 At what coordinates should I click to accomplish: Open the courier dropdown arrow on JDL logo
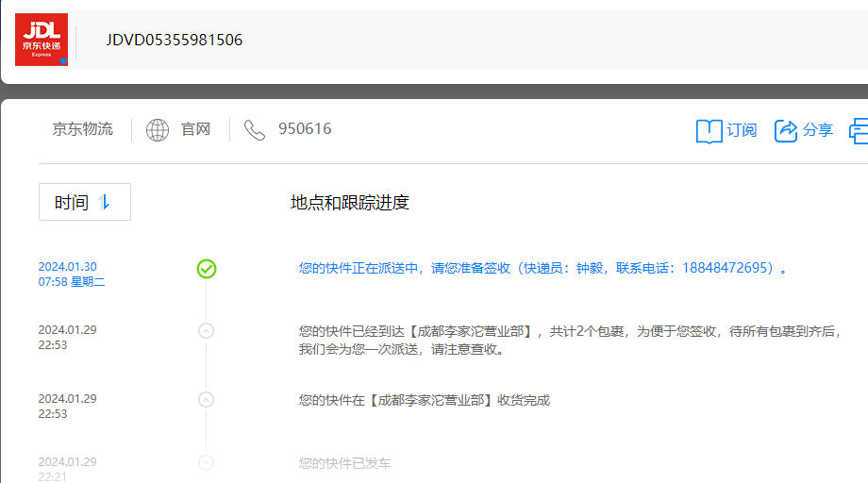click(63, 61)
